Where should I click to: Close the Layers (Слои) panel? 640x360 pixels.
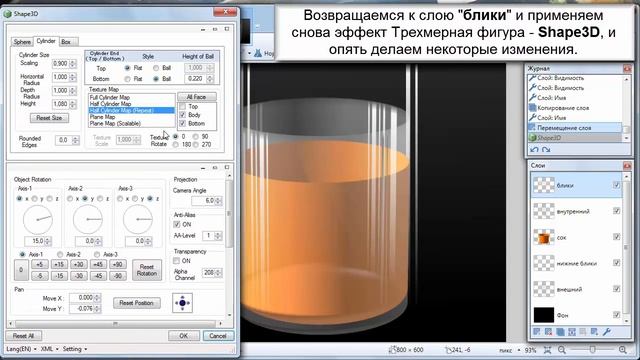point(627,166)
